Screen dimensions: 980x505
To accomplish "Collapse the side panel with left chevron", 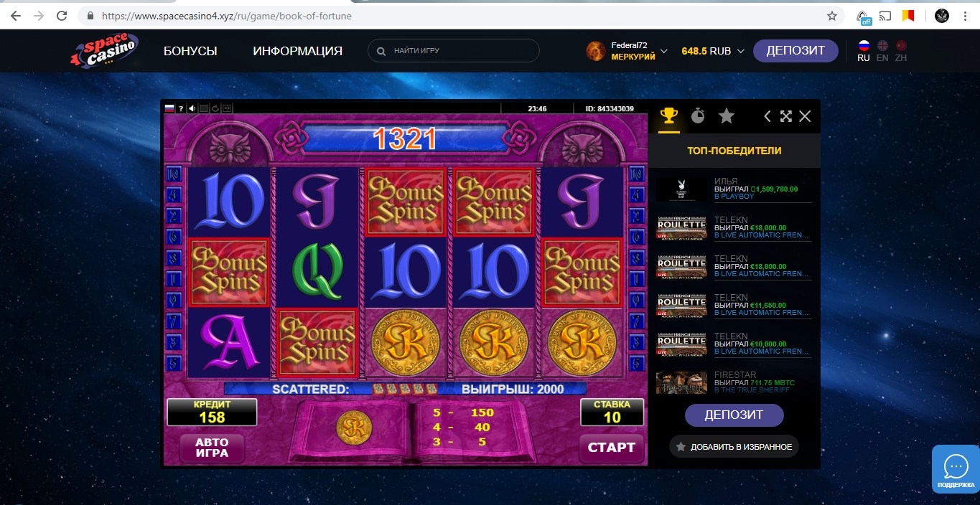I will (x=767, y=116).
